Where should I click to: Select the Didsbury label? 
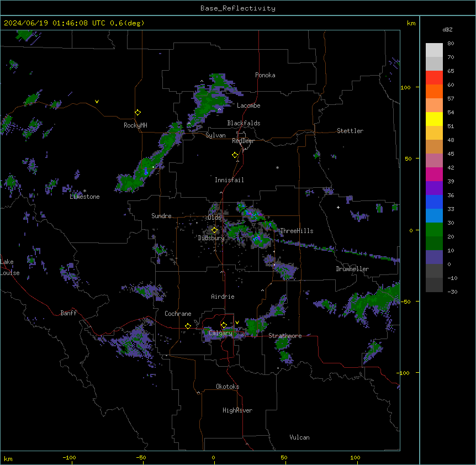click(x=211, y=238)
